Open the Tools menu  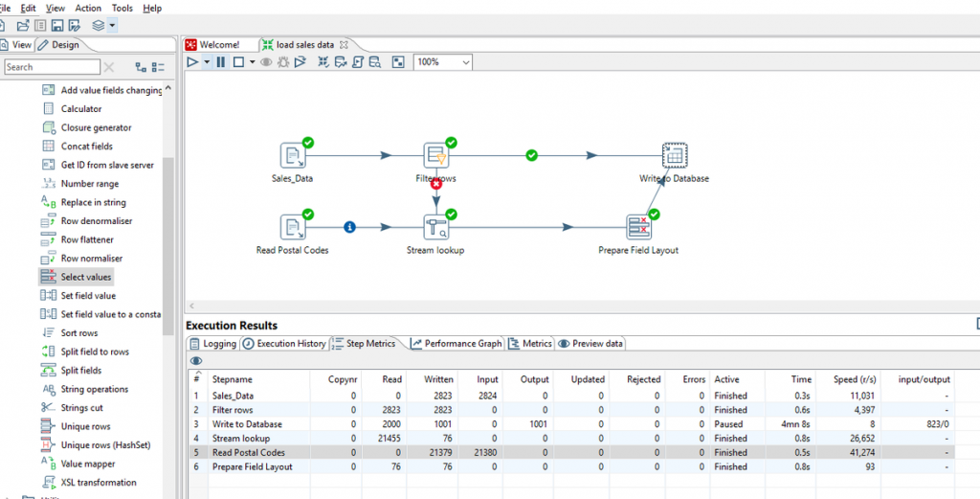click(122, 8)
